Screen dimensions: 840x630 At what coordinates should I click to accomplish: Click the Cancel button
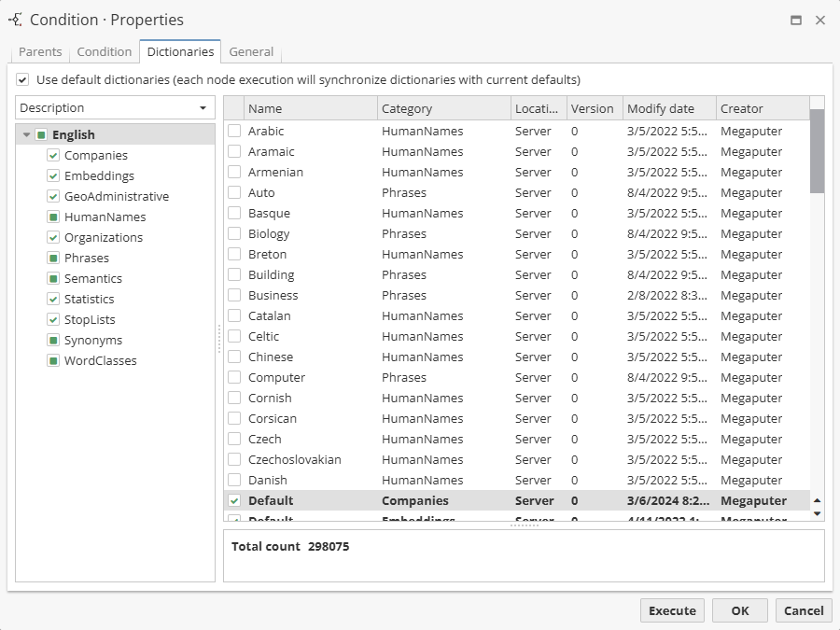803,610
